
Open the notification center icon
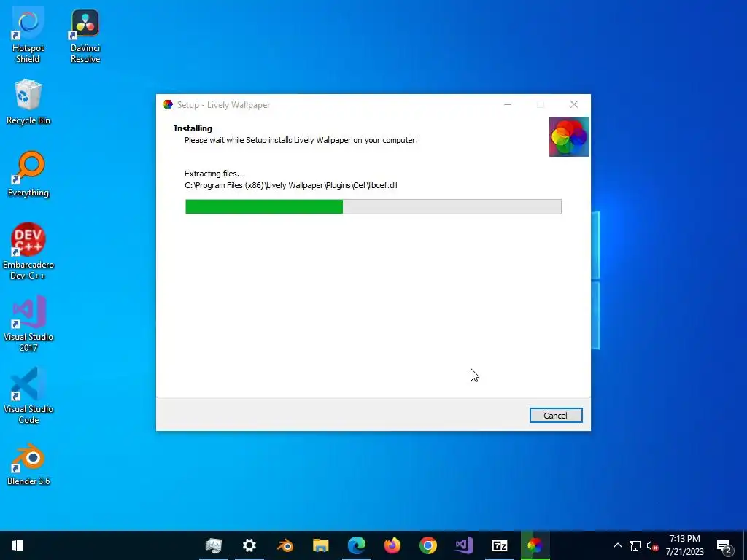pos(724,545)
